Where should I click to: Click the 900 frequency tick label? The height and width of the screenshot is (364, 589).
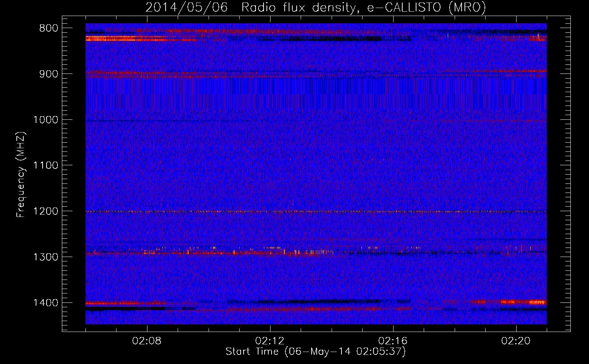(x=48, y=74)
